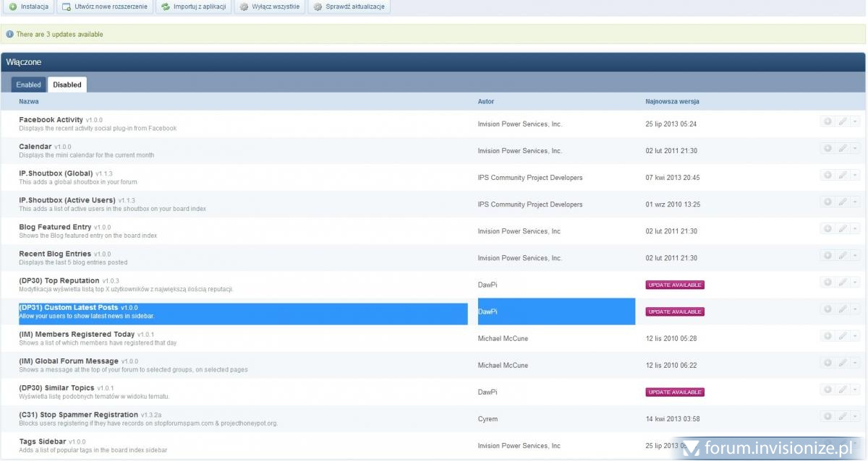Click pencil icon for (C31) Stop Spammer Registration

coord(841,416)
